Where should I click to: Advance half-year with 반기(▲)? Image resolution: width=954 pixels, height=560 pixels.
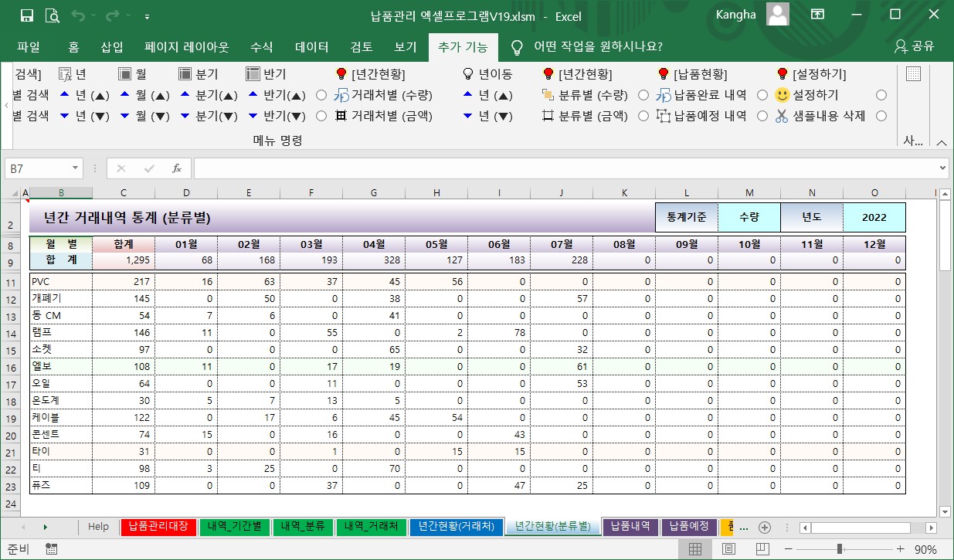point(277,96)
